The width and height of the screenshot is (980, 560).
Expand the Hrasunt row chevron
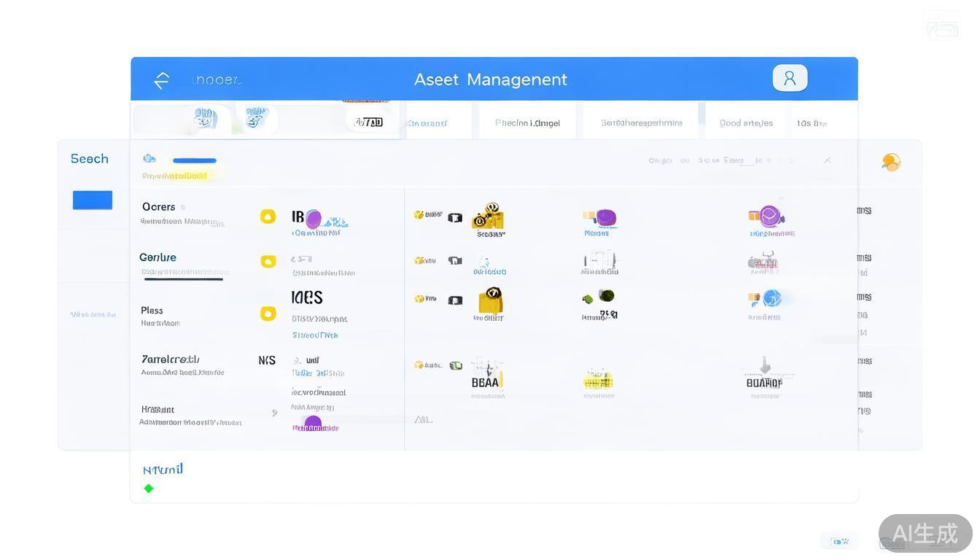pyautogui.click(x=275, y=413)
